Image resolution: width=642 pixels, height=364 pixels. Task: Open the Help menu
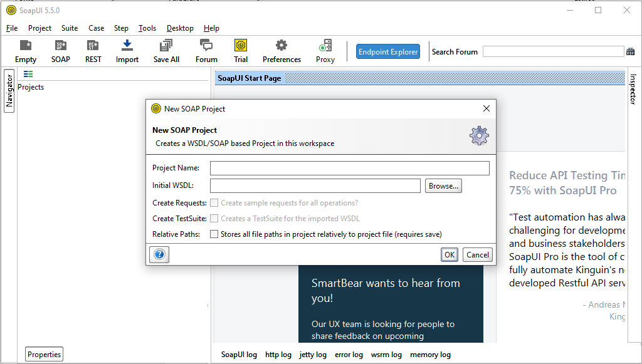tap(211, 28)
